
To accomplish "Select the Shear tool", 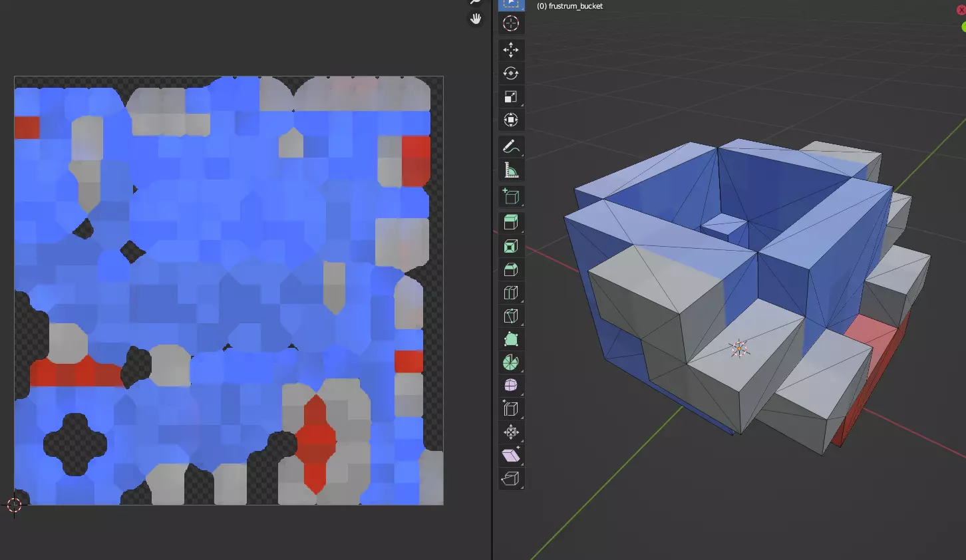I will pos(511,456).
